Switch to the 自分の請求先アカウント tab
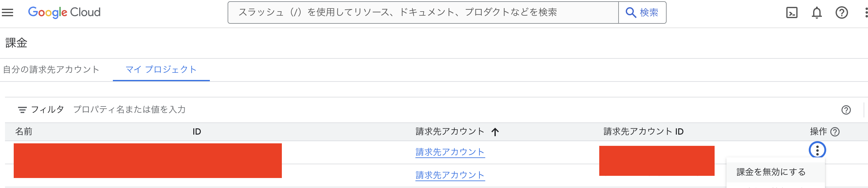868x188 pixels. point(51,69)
